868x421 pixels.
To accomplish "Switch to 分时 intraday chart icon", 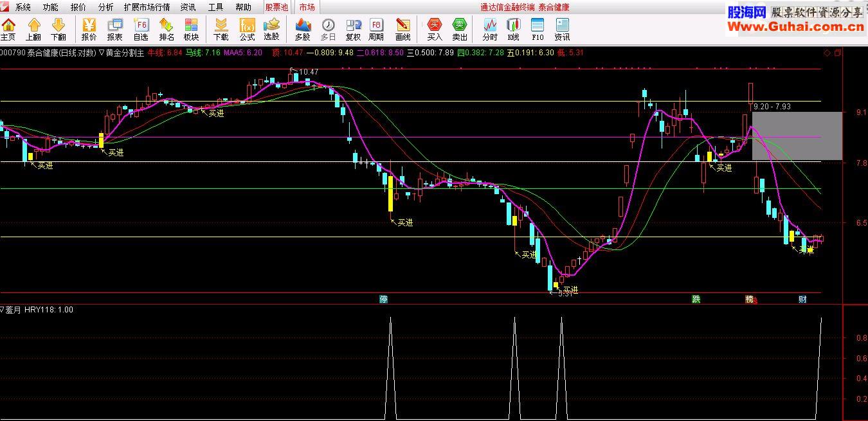I will 490,30.
